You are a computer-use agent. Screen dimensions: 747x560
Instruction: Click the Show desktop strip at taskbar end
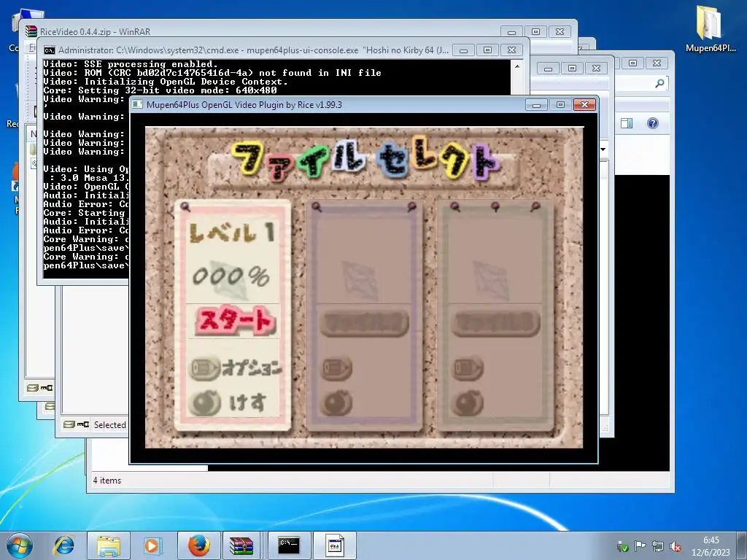(x=742, y=545)
